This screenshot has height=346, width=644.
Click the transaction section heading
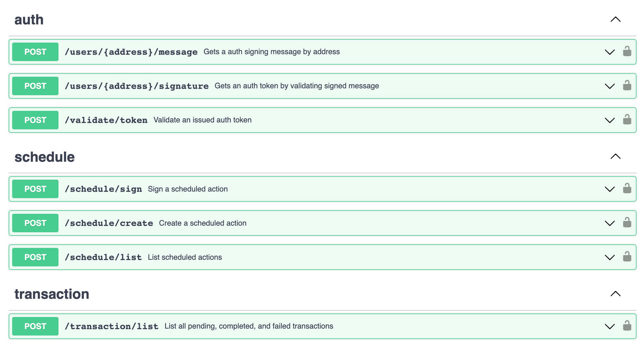pyautogui.click(x=52, y=294)
